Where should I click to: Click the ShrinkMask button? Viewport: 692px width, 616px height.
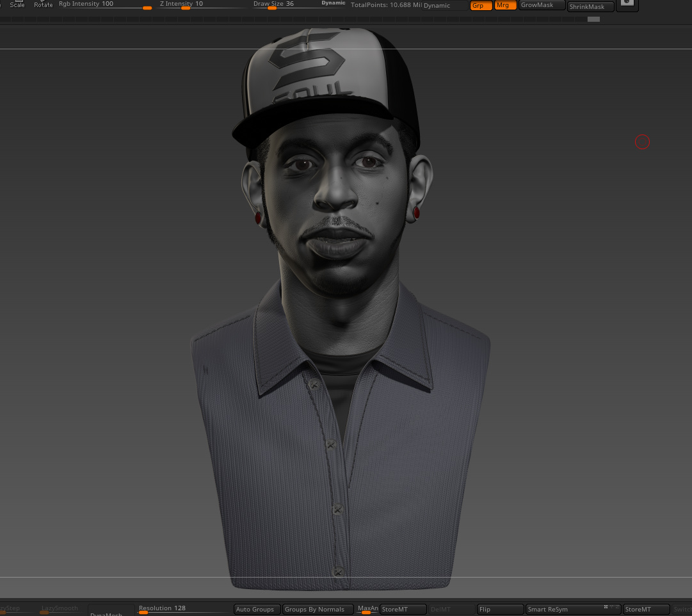pos(590,6)
